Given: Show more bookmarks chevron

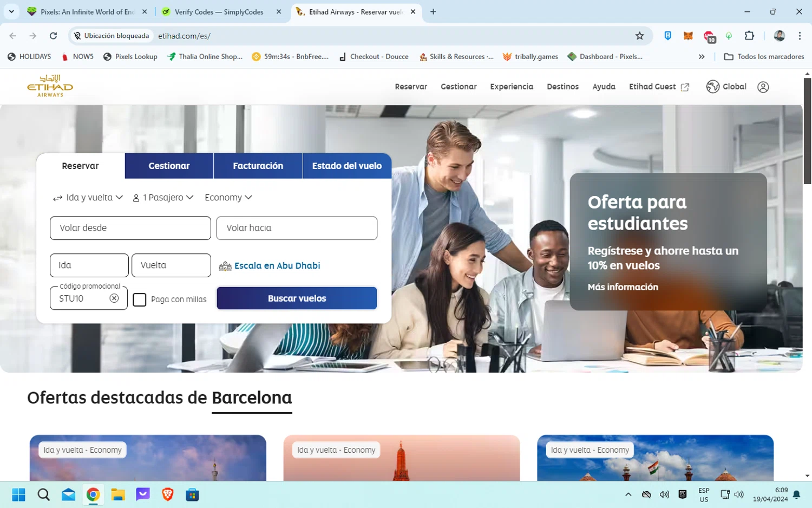Looking at the screenshot, I should pyautogui.click(x=702, y=56).
